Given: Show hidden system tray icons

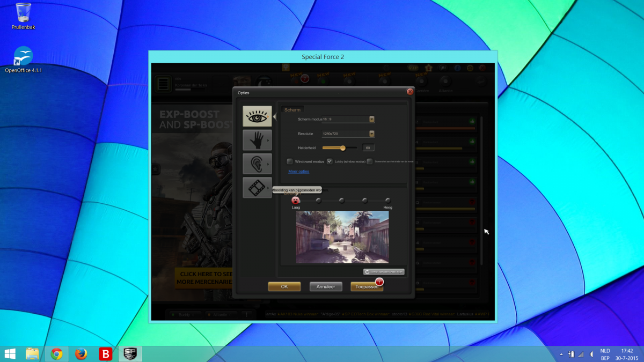Looking at the screenshot, I should point(561,354).
